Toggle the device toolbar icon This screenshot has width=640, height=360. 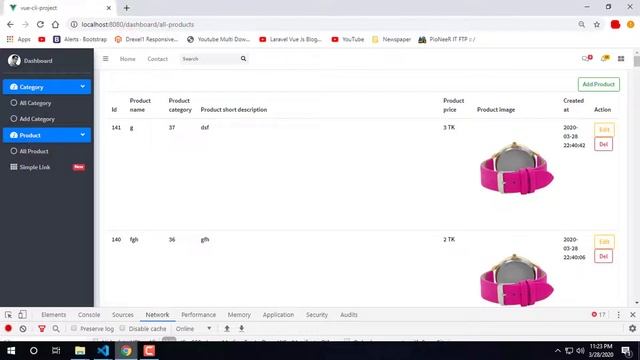(x=22, y=315)
